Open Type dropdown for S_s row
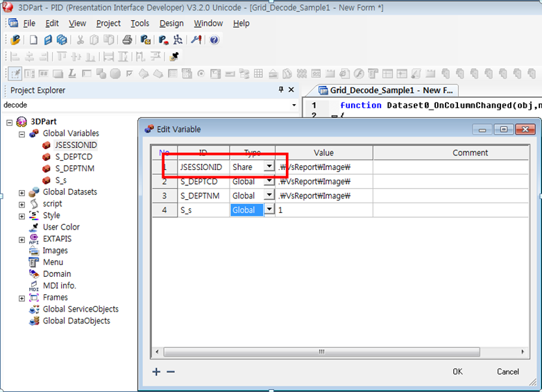 [269, 210]
